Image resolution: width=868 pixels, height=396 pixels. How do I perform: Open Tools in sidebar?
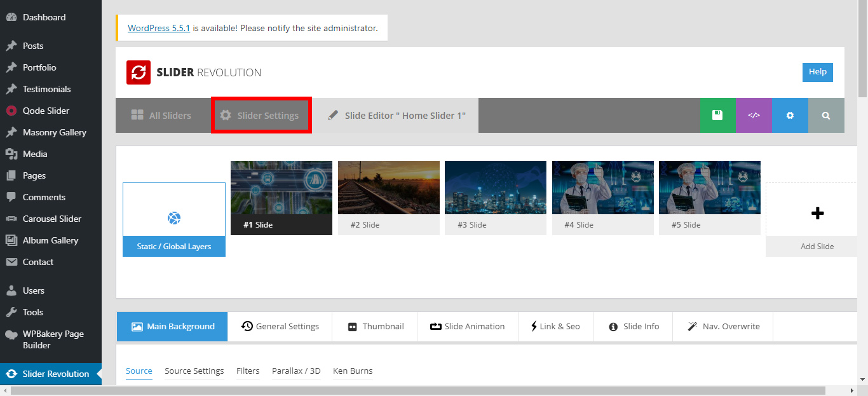[x=51, y=312]
